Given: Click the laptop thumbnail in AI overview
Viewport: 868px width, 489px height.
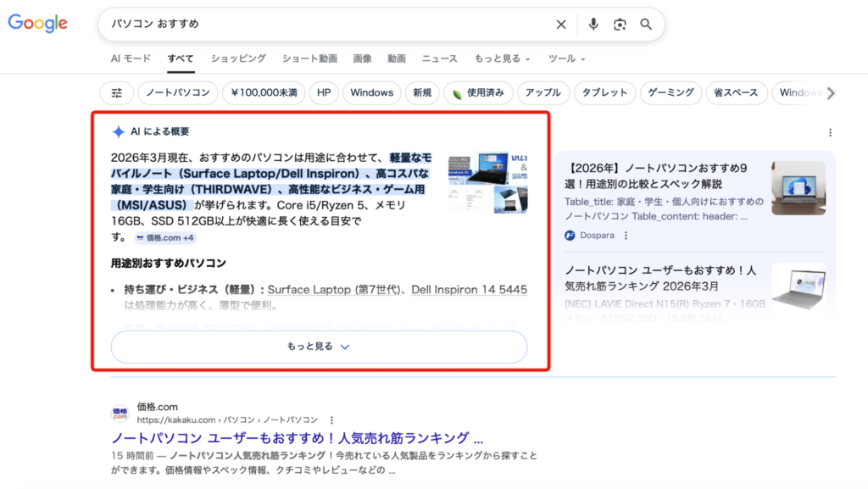Looking at the screenshot, I should [x=487, y=183].
